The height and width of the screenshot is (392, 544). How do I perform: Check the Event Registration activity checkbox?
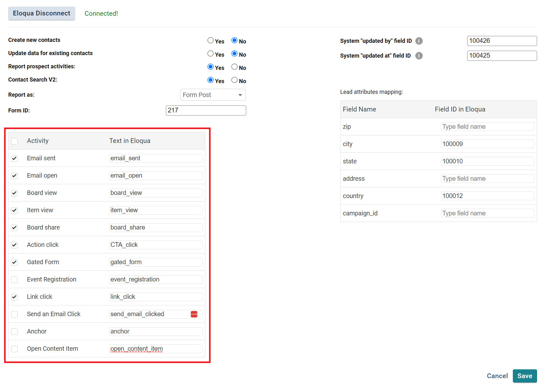click(x=14, y=280)
